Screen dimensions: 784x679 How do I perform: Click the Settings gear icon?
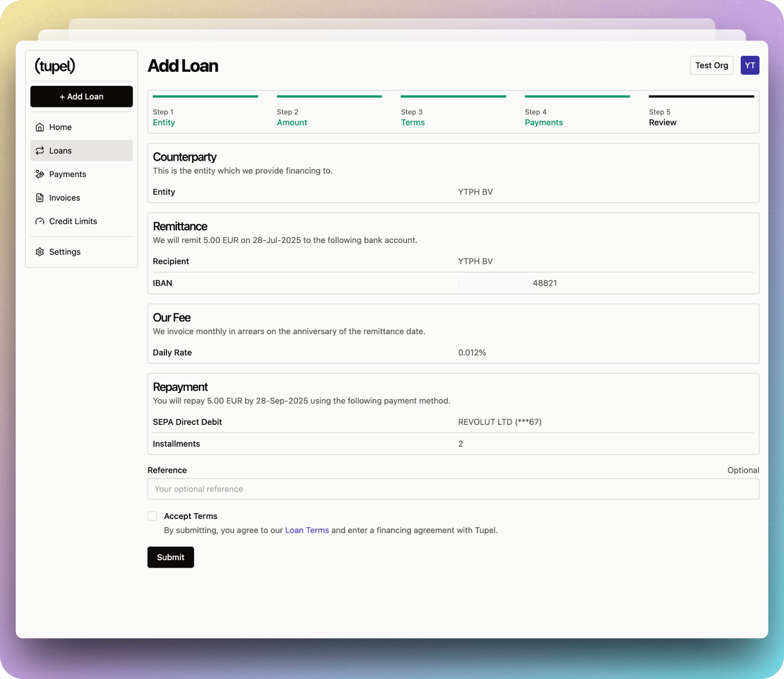40,252
